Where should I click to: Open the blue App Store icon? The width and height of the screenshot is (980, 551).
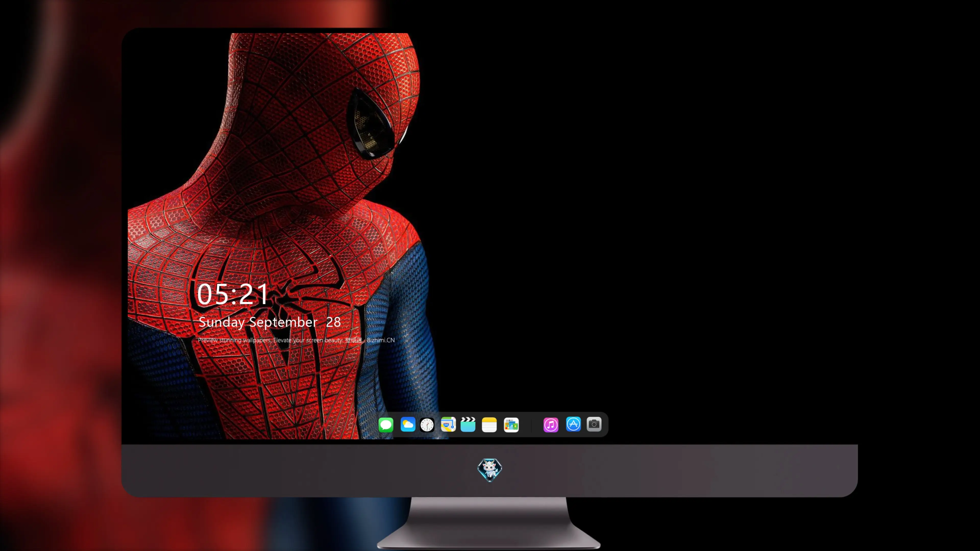click(573, 424)
